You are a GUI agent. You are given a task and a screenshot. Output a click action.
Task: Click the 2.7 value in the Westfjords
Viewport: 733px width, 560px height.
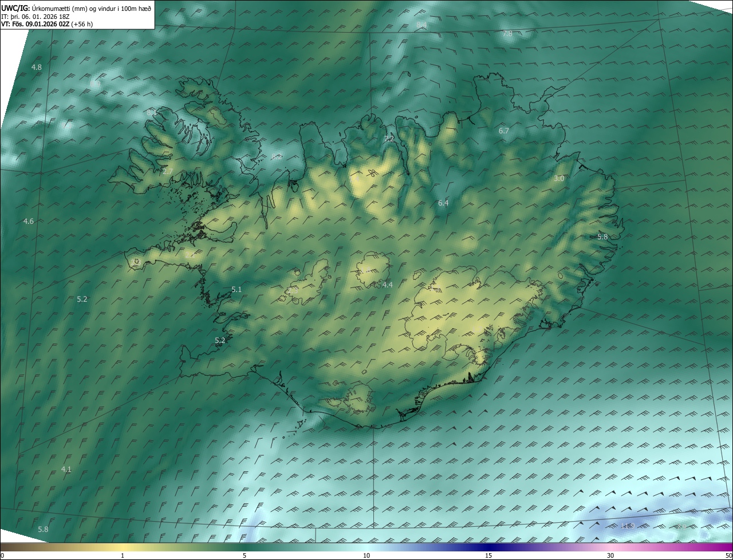[x=168, y=172]
